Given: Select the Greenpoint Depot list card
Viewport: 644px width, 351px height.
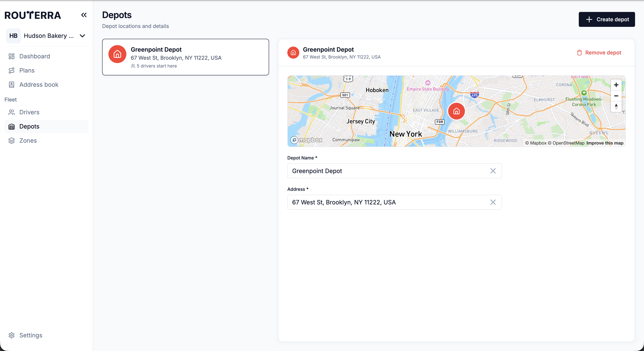Looking at the screenshot, I should [185, 57].
